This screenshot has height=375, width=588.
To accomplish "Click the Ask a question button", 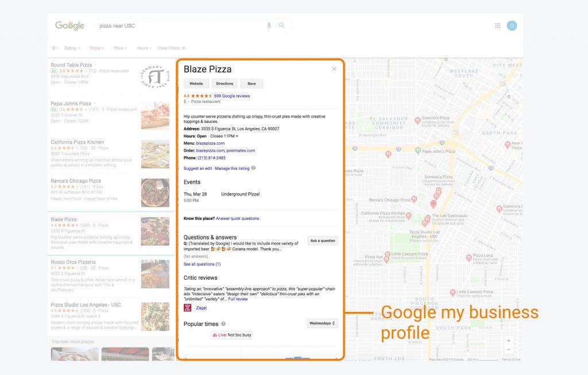I will (323, 241).
